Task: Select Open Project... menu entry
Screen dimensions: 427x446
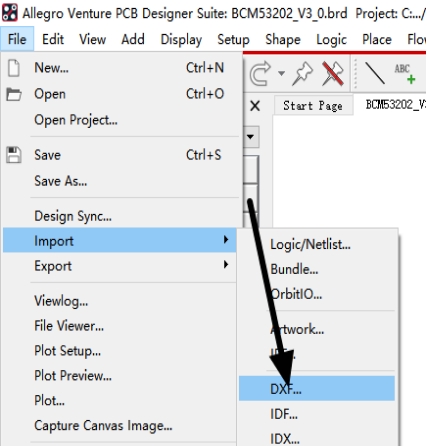Action: pyautogui.click(x=121, y=120)
